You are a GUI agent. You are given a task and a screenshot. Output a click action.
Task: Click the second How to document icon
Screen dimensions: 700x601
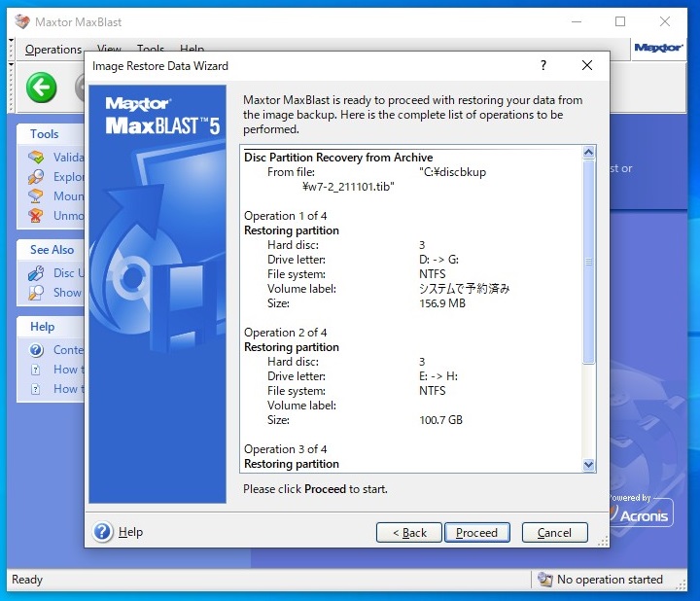[x=36, y=389]
